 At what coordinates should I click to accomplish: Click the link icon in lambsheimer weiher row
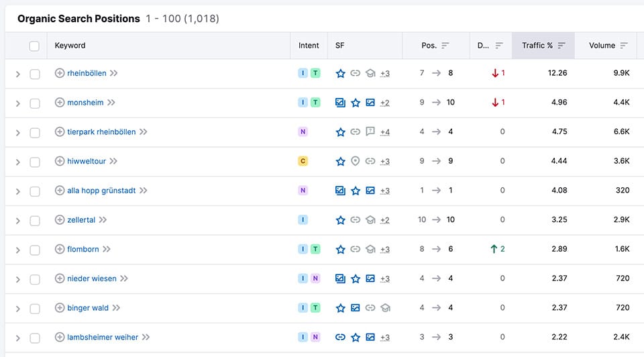[x=341, y=338]
